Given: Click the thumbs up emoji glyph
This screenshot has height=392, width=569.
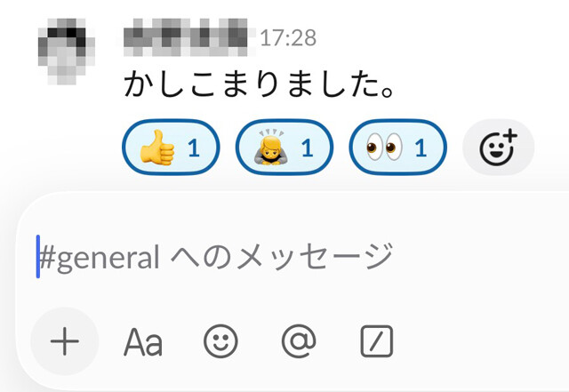Looking at the screenshot, I should tap(156, 148).
